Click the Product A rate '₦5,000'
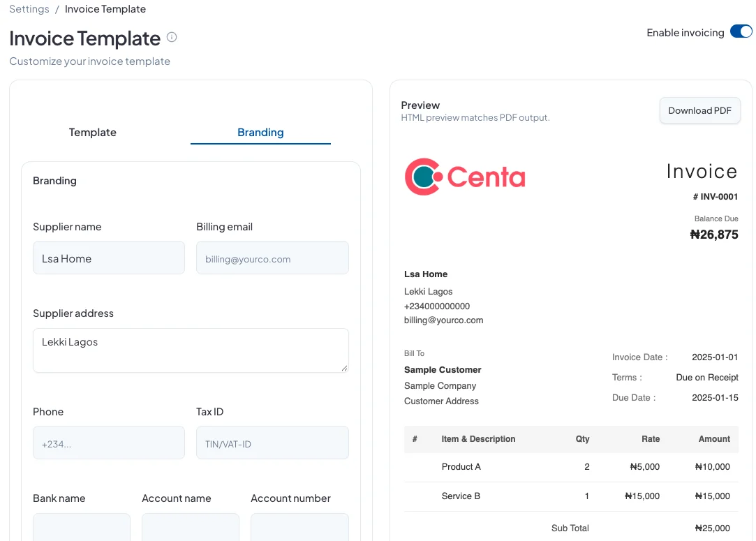The image size is (756, 541). pyautogui.click(x=644, y=467)
